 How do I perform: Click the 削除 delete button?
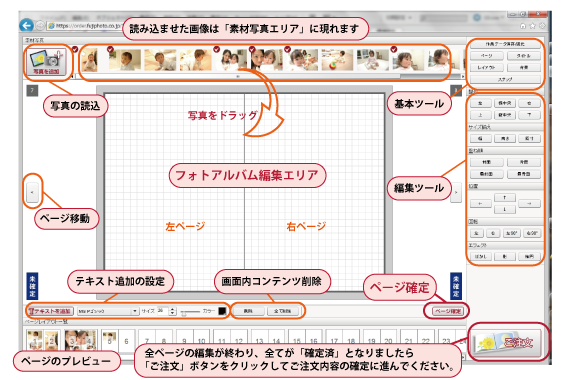[x=248, y=311]
